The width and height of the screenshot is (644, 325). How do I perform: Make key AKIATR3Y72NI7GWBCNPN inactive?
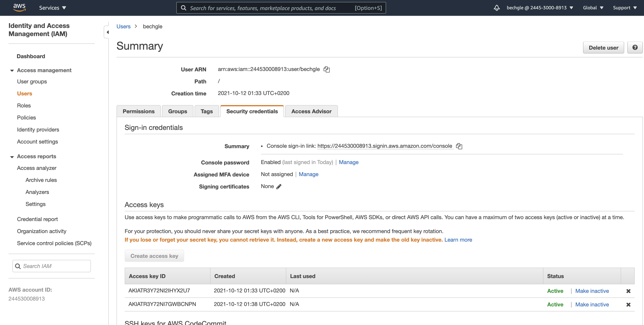pyautogui.click(x=592, y=304)
